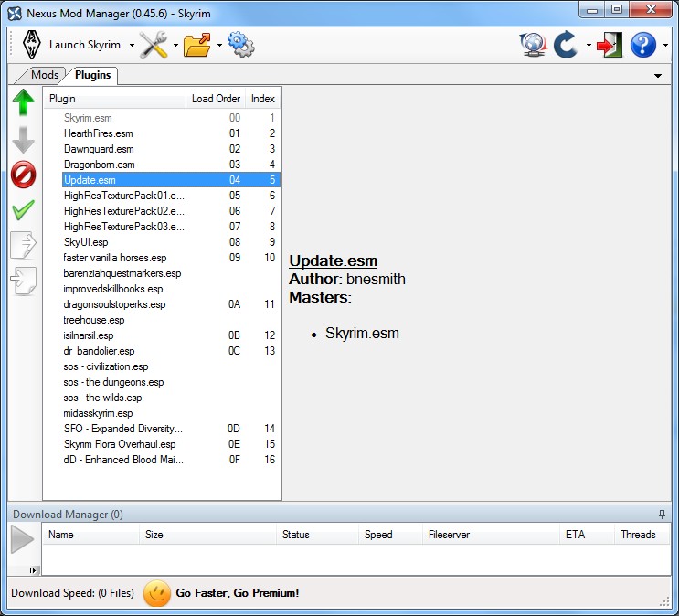Open settings via the blue gears icon

[x=240, y=45]
